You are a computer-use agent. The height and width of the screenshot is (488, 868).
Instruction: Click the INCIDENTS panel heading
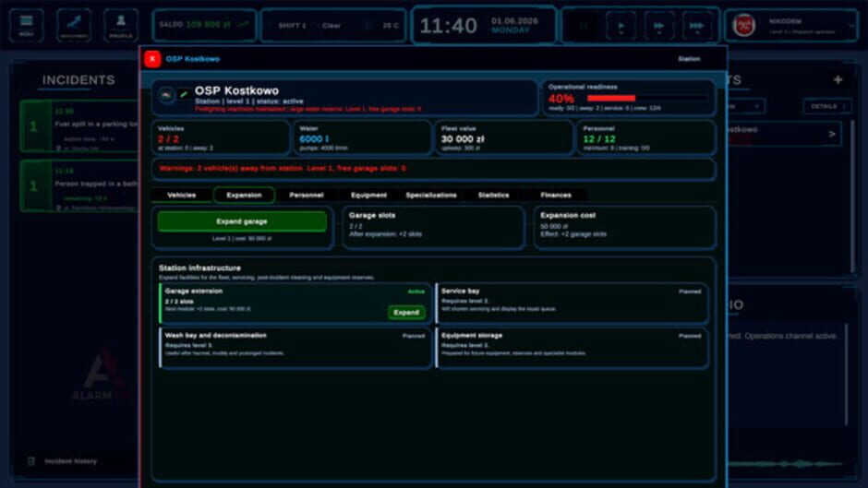point(78,79)
